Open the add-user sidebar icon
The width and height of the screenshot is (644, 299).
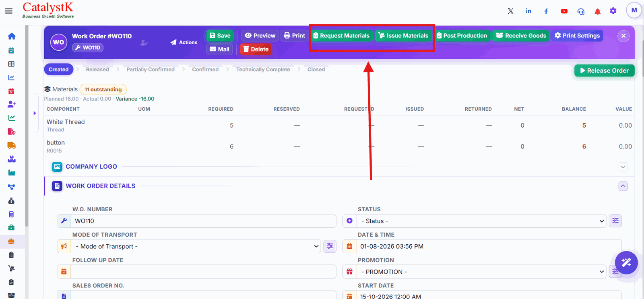[12, 104]
